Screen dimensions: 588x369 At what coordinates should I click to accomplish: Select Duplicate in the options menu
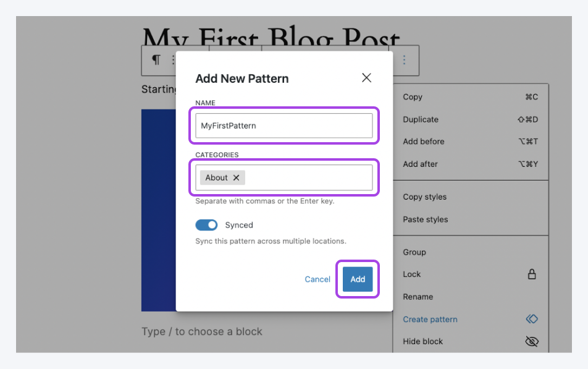[421, 119]
